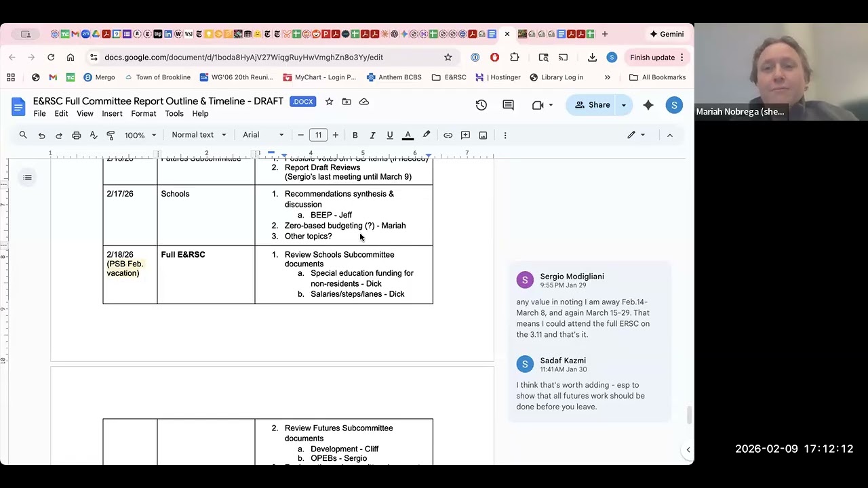Open the Format menu

click(144, 114)
